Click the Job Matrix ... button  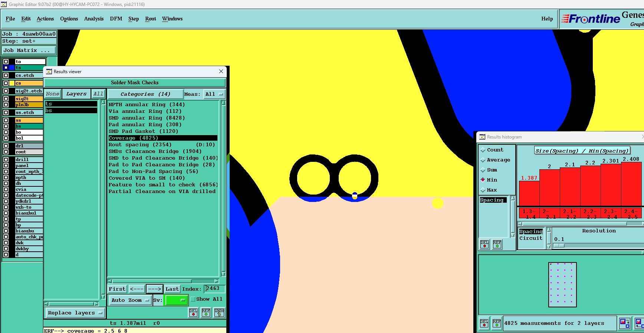(x=29, y=50)
